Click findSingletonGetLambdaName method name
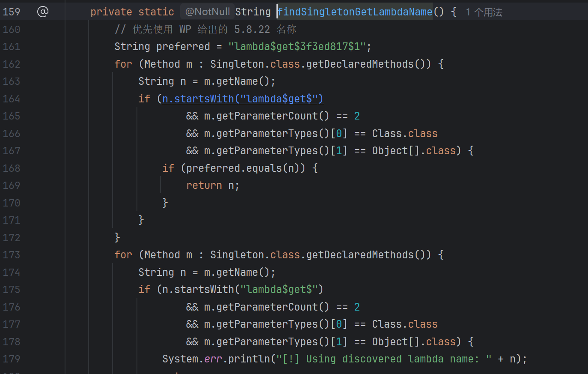This screenshot has width=588, height=374. (x=355, y=12)
